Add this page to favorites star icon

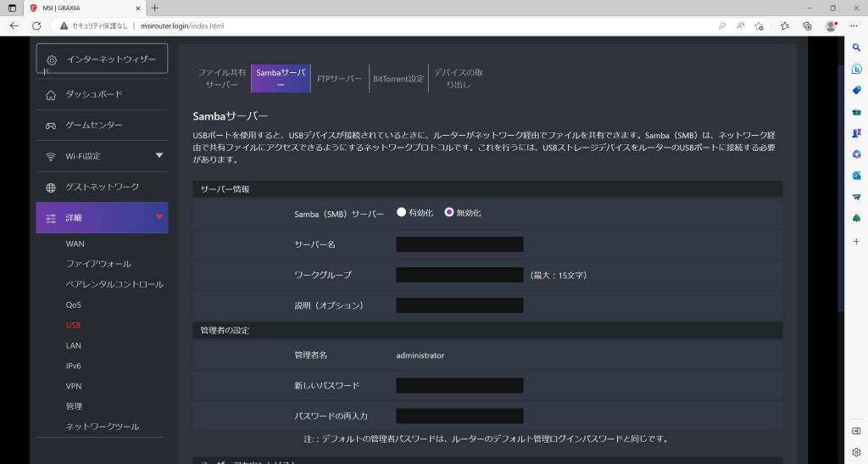pyautogui.click(x=759, y=26)
